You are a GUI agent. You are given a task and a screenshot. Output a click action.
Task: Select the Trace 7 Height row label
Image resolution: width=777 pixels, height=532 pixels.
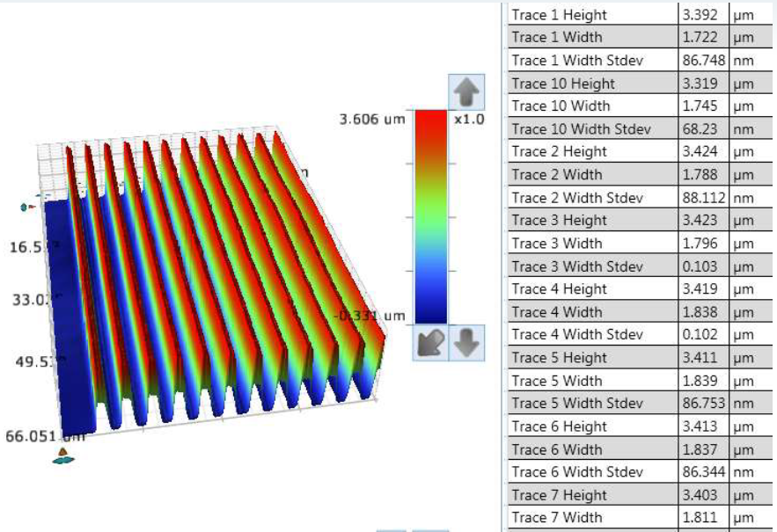[559, 495]
